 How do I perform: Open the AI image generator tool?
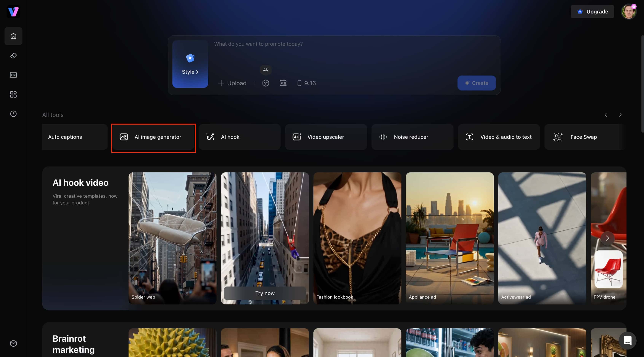[154, 137]
